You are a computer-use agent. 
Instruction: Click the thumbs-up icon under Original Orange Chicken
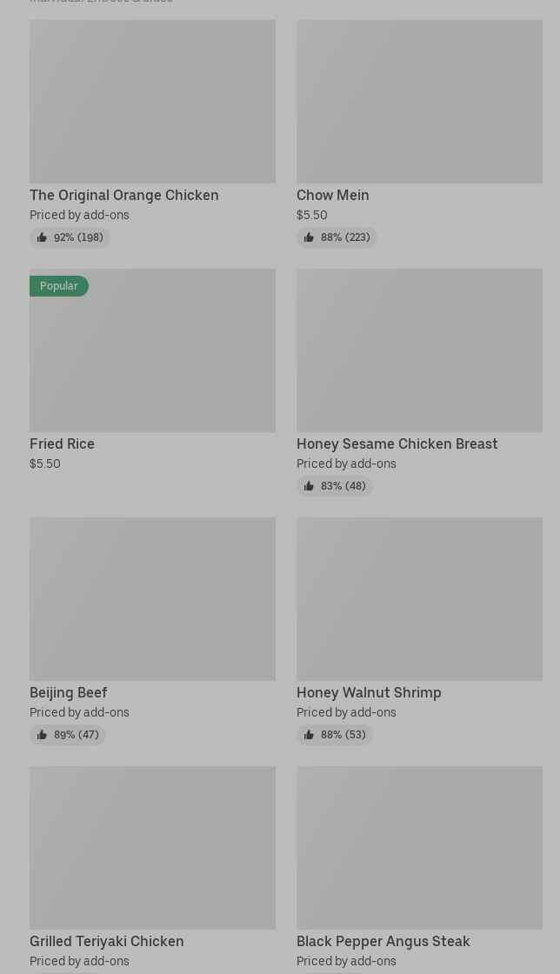(x=42, y=237)
